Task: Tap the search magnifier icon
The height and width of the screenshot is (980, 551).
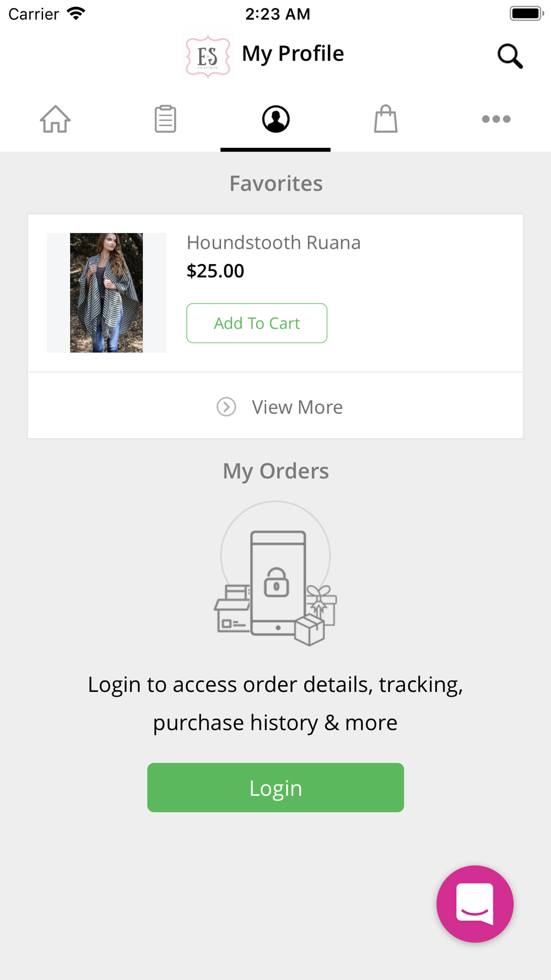Action: 510,56
